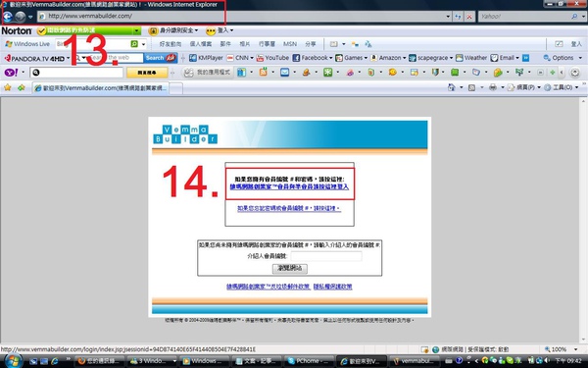
Task: Click the browser Back arrow button
Action: click(x=7, y=16)
